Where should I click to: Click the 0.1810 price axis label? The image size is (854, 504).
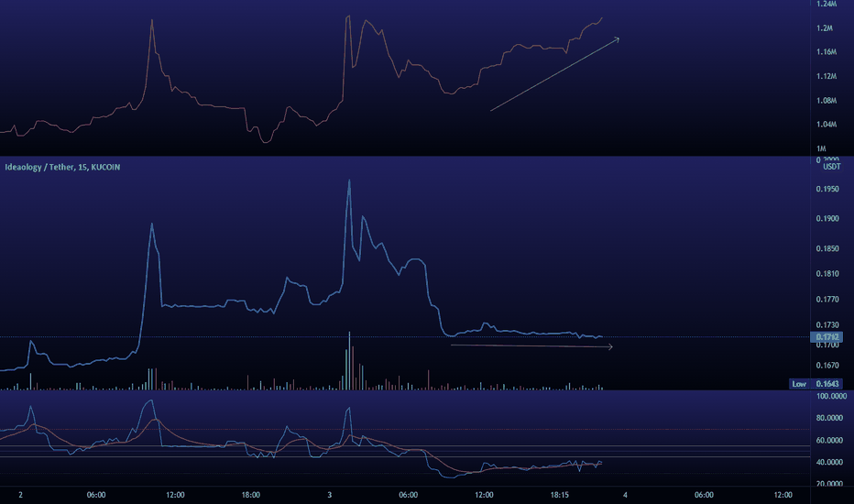pos(827,273)
